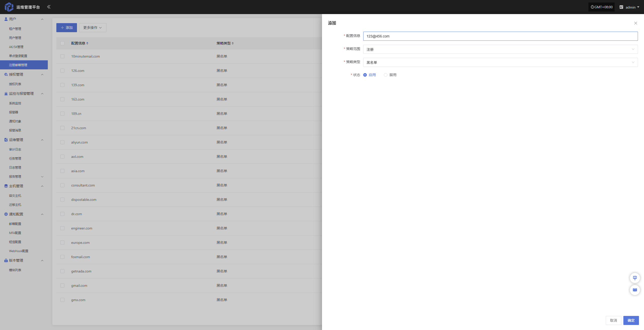Close the 添加 drawer panel

[635, 23]
